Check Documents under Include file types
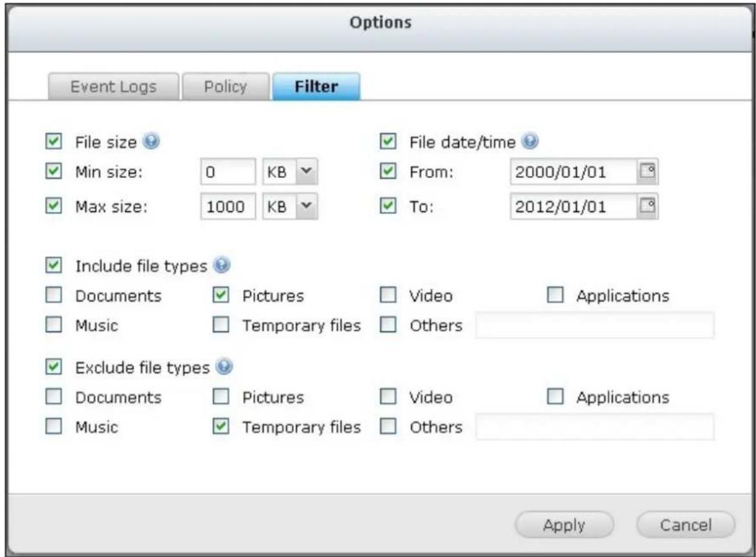Viewport: 756px width, 557px height. click(x=53, y=295)
